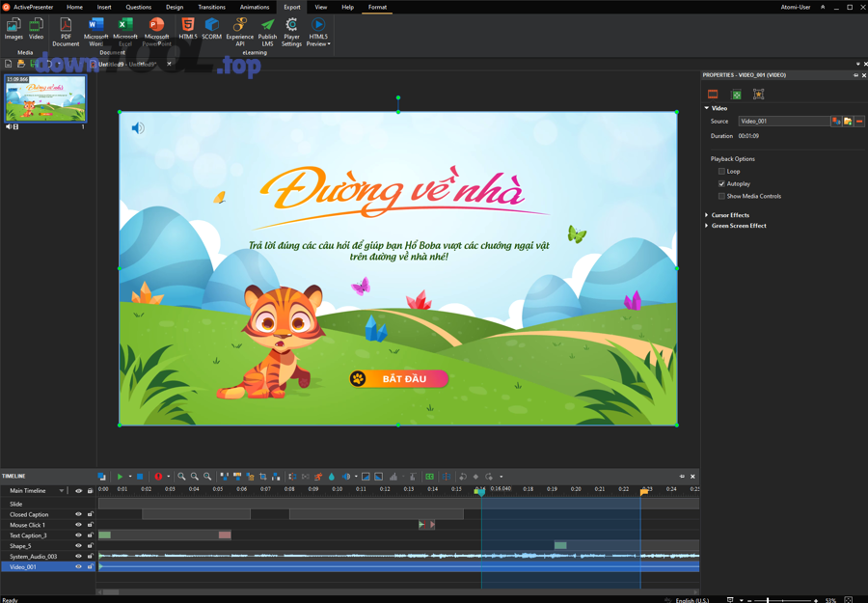868x603 pixels.
Task: Remove video source with minus icon
Action: point(859,122)
